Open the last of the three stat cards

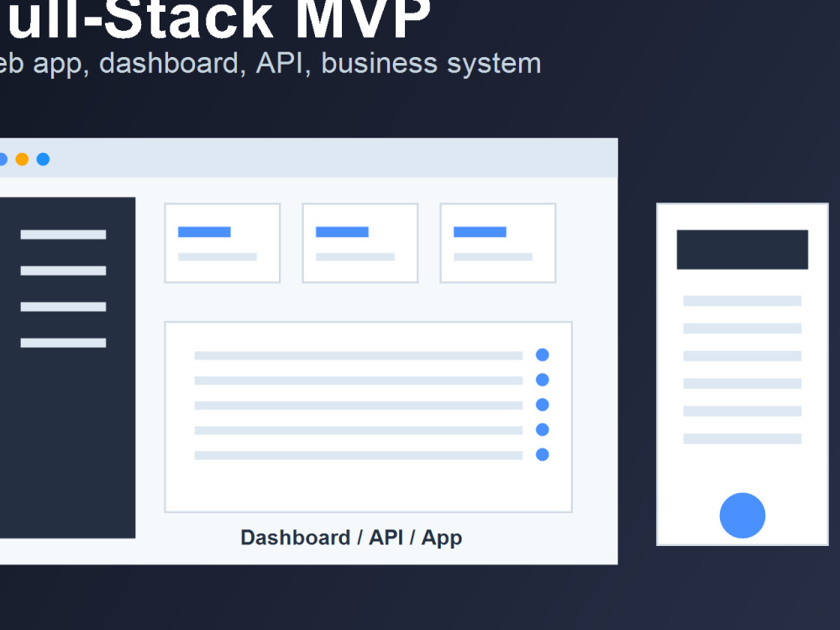tap(497, 243)
